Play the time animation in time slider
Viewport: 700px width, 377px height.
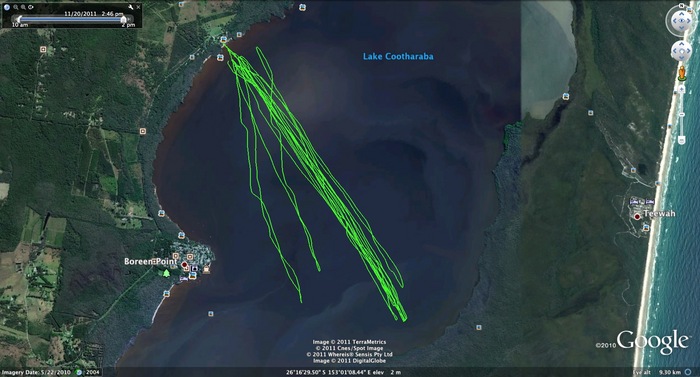point(7,7)
